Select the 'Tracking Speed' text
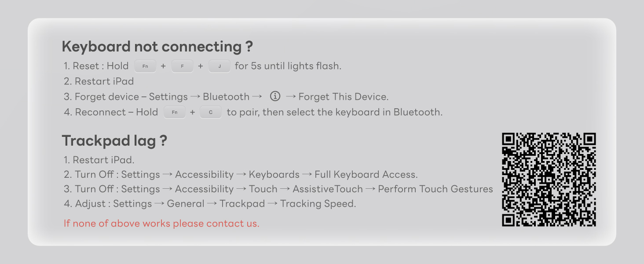Viewport: 644px width, 264px height. click(318, 204)
